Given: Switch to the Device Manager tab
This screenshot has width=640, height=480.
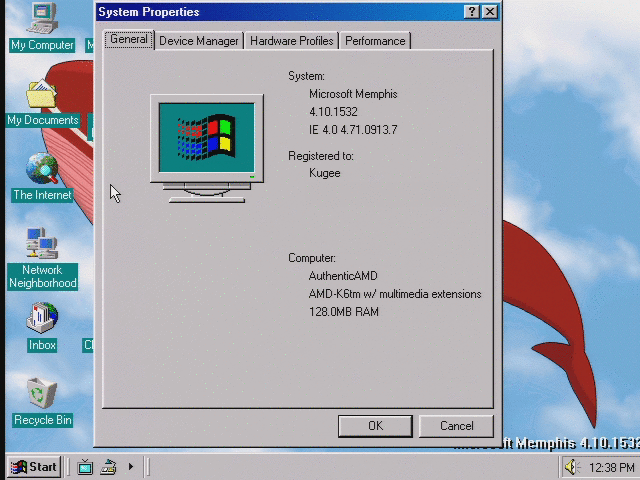Looking at the screenshot, I should click(199, 41).
